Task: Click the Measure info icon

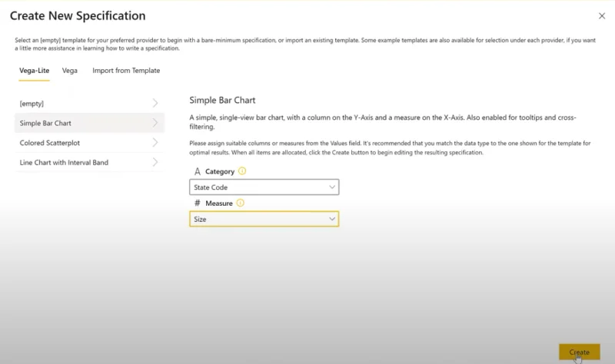Action: 241,203
